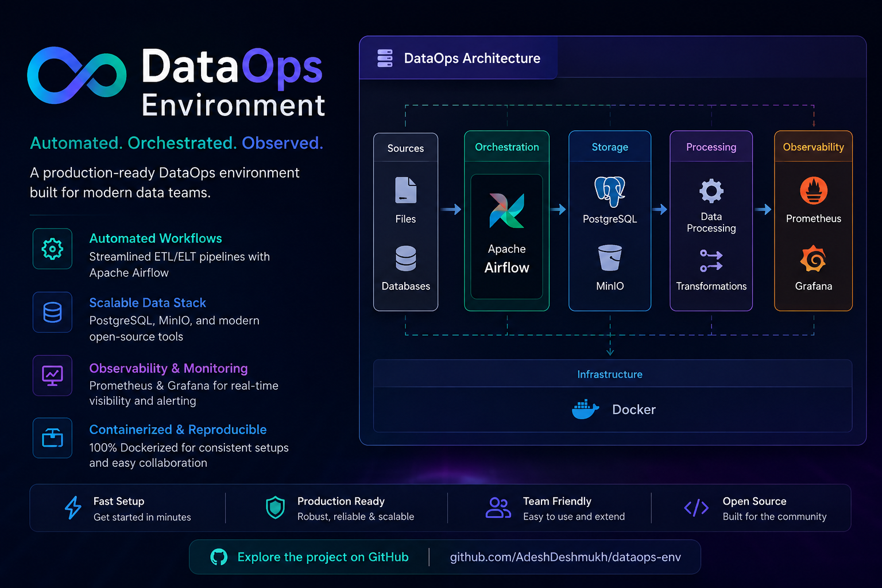Click the PostgreSQL elephant icon
The width and height of the screenshot is (882, 588).
coord(610,191)
